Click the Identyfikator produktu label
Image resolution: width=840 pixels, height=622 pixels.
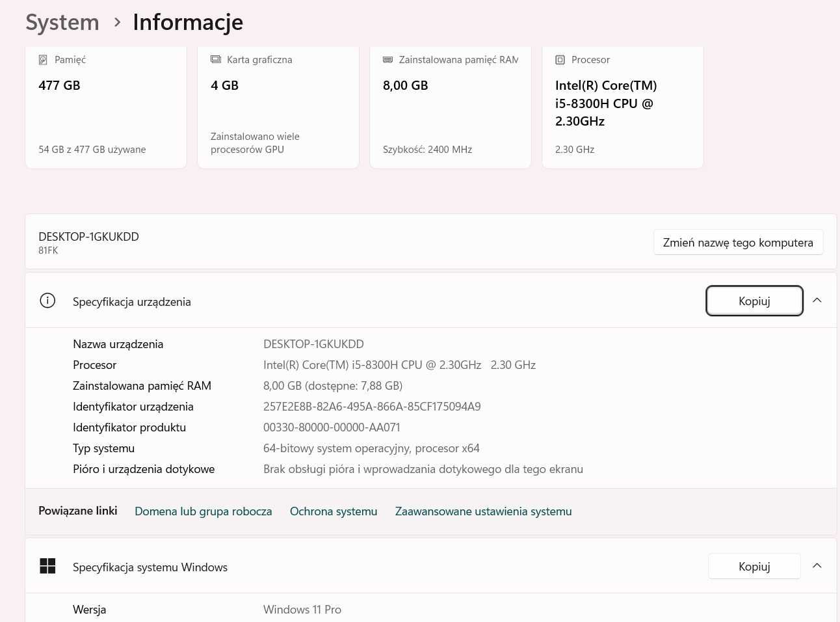pos(129,427)
